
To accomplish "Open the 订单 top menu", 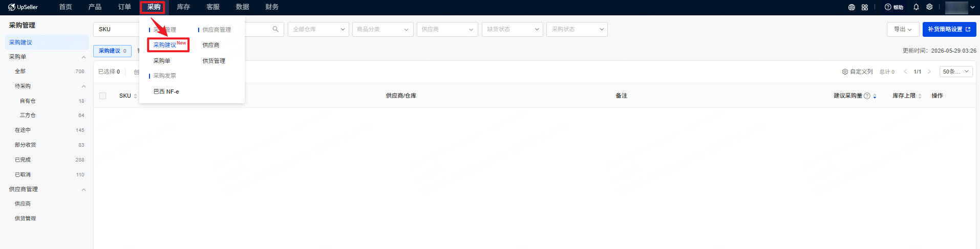I will tap(124, 7).
